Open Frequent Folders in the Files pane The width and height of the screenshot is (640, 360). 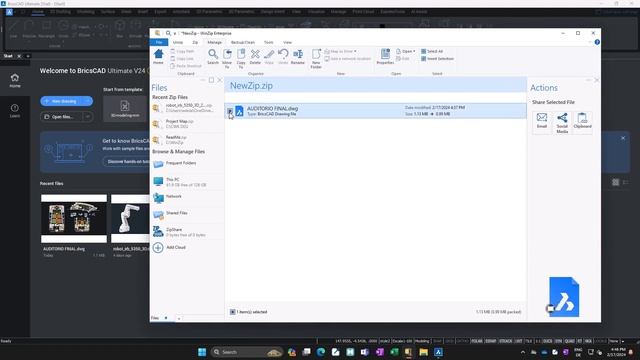point(187,164)
